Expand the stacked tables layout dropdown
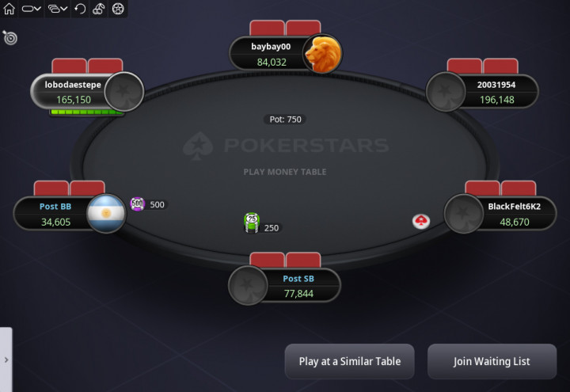Screen dimensions: 570x392 pyautogui.click(x=58, y=9)
